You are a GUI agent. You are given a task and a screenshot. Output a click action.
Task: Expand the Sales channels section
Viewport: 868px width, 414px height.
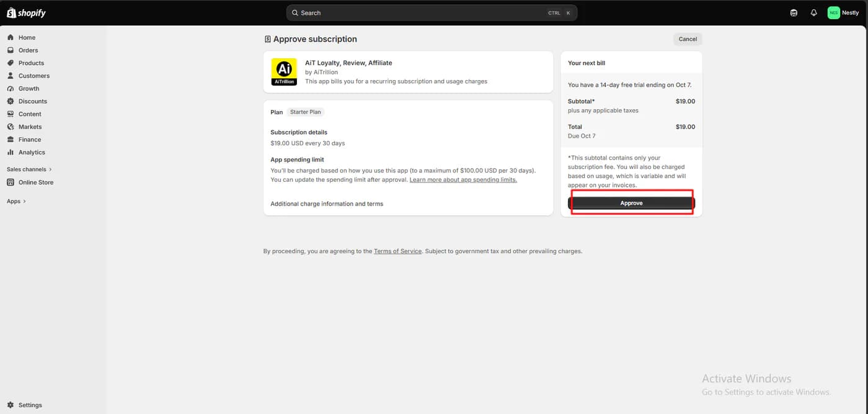[x=29, y=169]
